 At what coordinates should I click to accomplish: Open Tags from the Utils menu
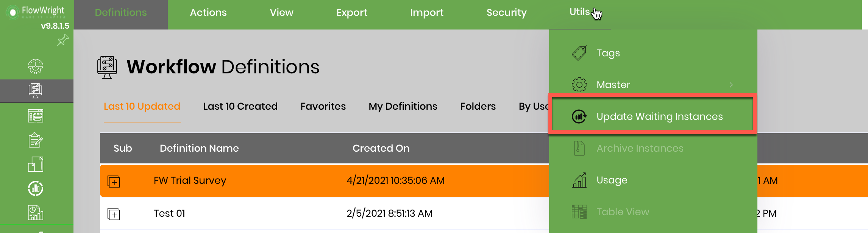(607, 53)
